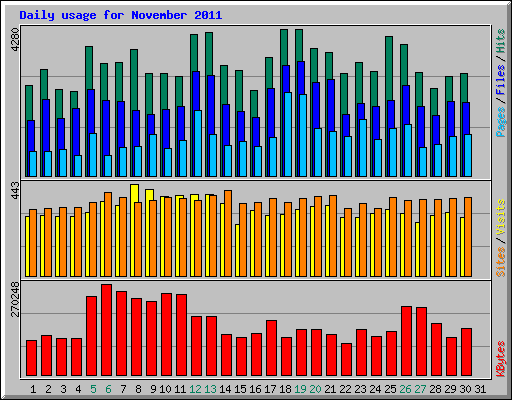Image resolution: width=512 pixels, height=400 pixels.
Task: Click the cyan Pages bar for day 30
Action: [x=468, y=155]
